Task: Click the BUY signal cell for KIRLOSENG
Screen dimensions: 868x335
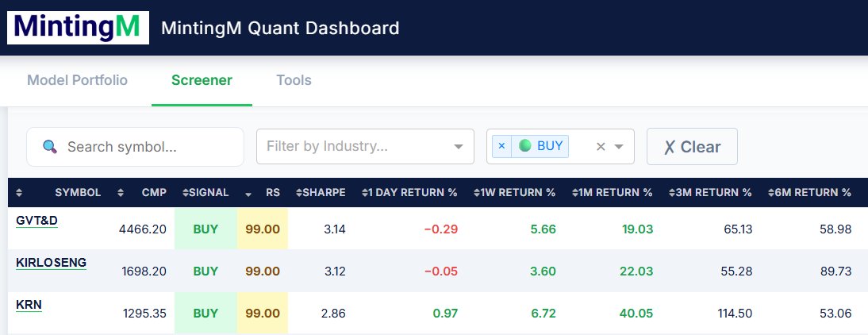Action: [x=205, y=271]
